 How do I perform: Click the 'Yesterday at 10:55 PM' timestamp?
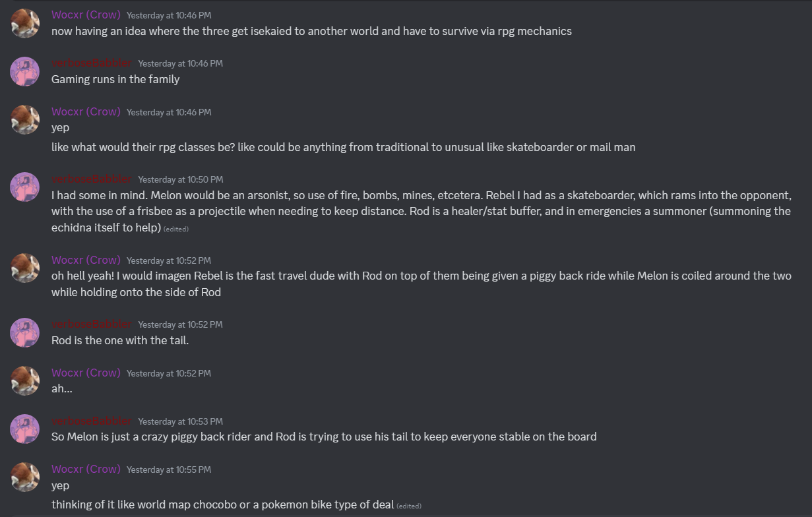169,470
